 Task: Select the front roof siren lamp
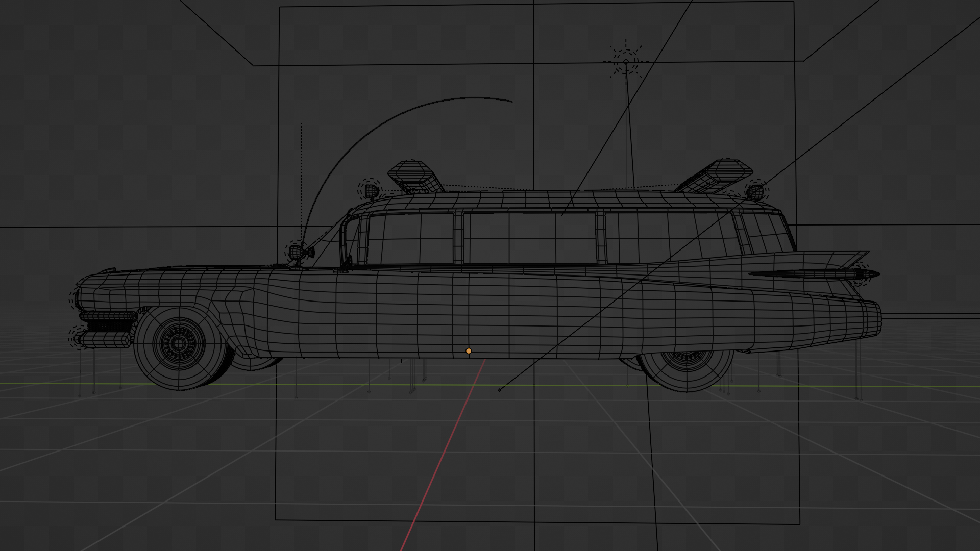point(372,191)
